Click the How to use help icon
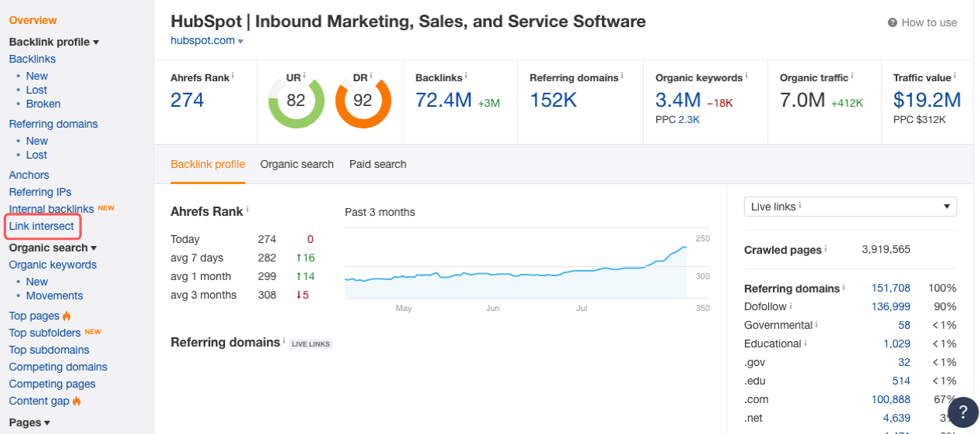980x434 pixels. pos(893,22)
